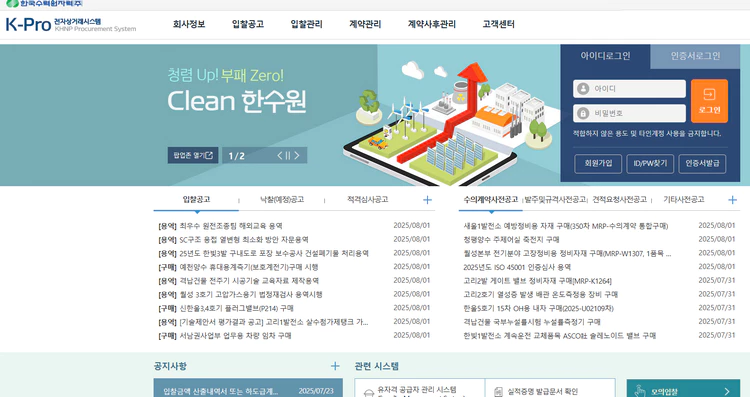Click plus icon beside 기타사전공고 tab
This screenshot has height=397, width=750.
[x=732, y=200]
